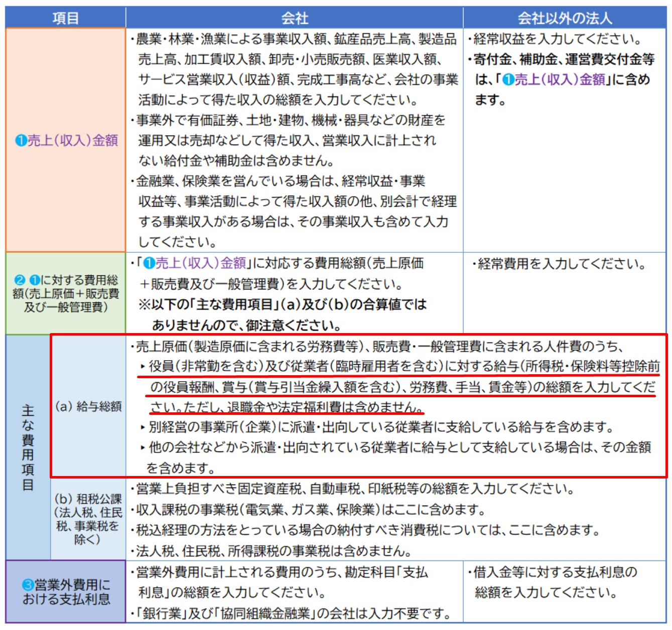Click blue 売上(収入)金額 text in the 費用総額 row
The height and width of the screenshot is (630, 672).
tap(201, 263)
